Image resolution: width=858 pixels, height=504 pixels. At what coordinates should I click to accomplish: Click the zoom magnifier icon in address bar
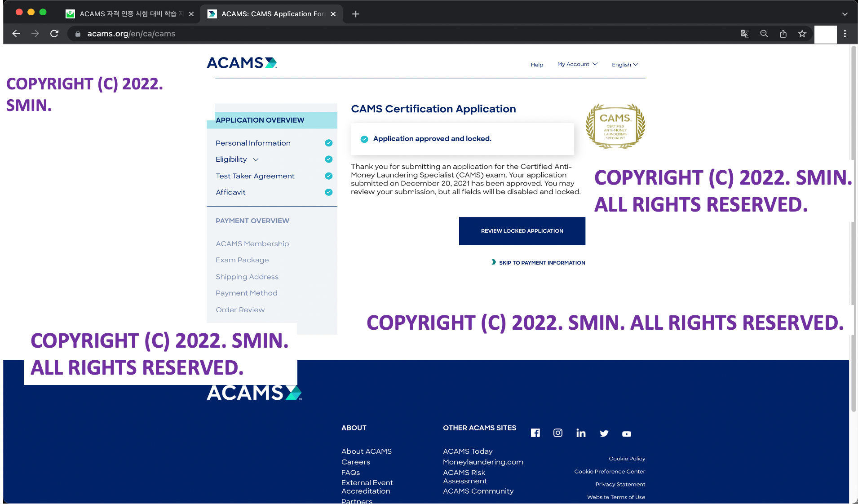pyautogui.click(x=764, y=34)
